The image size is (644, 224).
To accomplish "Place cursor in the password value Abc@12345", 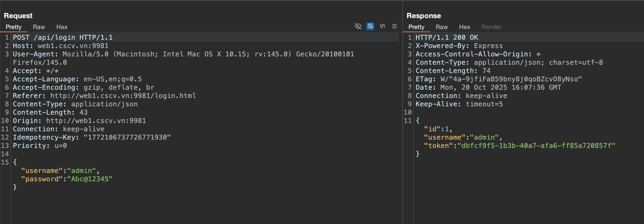I will pos(90,179).
